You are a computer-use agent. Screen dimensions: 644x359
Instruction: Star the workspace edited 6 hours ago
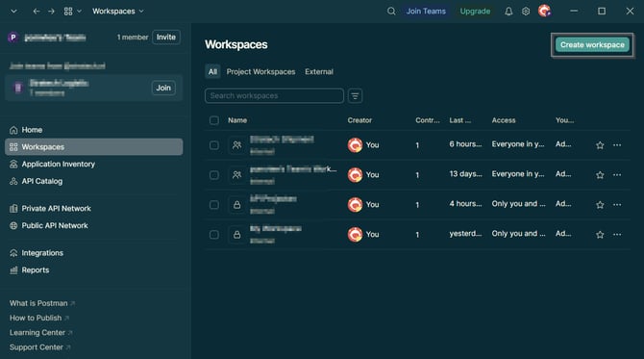click(600, 145)
